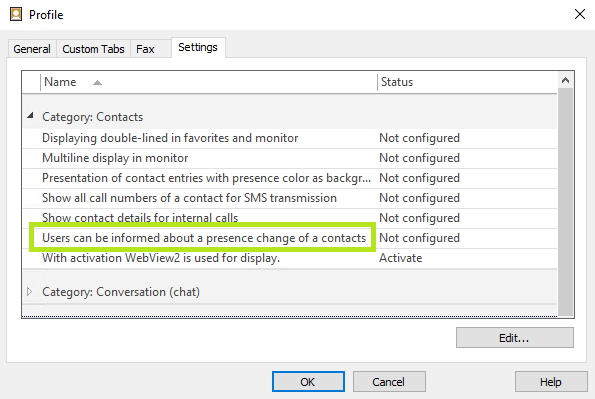The width and height of the screenshot is (595, 399).
Task: Click the Profile window icon
Action: pyautogui.click(x=16, y=14)
